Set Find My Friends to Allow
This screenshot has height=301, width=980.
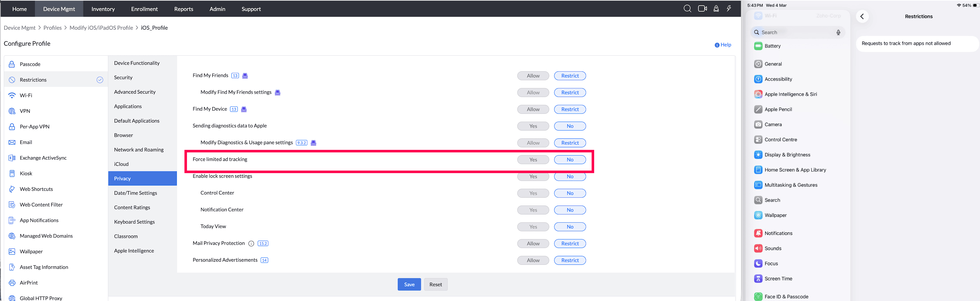(533, 76)
